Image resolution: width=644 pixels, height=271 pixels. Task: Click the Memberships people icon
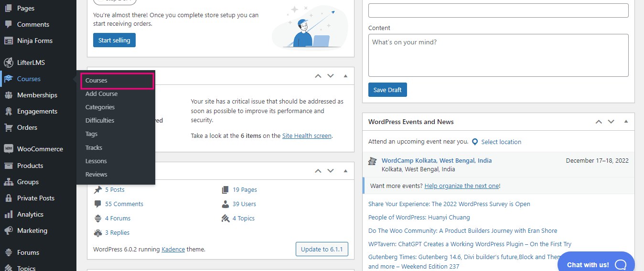tap(8, 95)
